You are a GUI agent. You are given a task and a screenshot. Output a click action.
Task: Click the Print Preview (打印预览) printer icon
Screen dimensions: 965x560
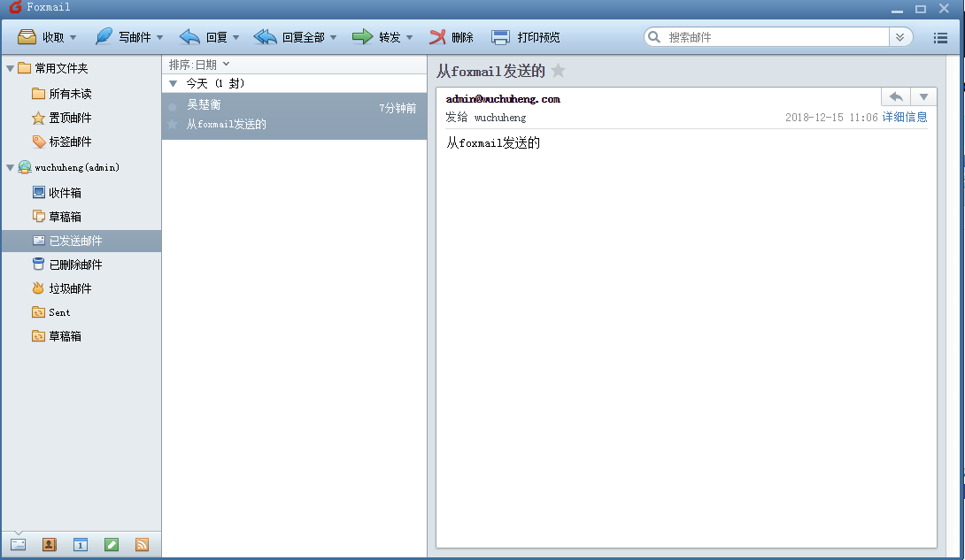[x=500, y=37]
